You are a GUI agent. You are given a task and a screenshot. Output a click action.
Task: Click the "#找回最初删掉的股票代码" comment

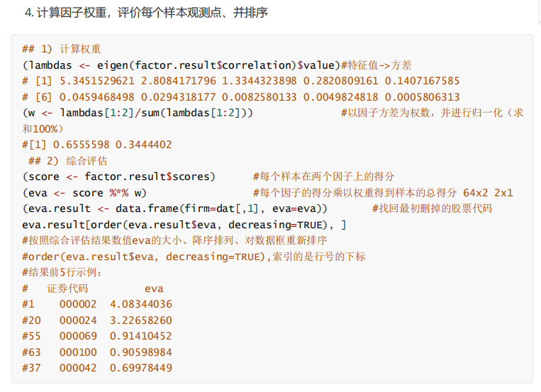pyautogui.click(x=432, y=208)
